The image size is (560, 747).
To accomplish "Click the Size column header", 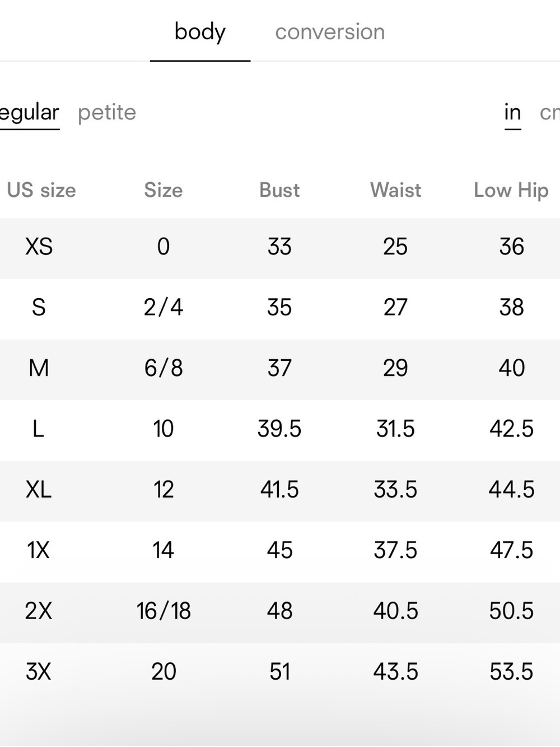I will [164, 190].
